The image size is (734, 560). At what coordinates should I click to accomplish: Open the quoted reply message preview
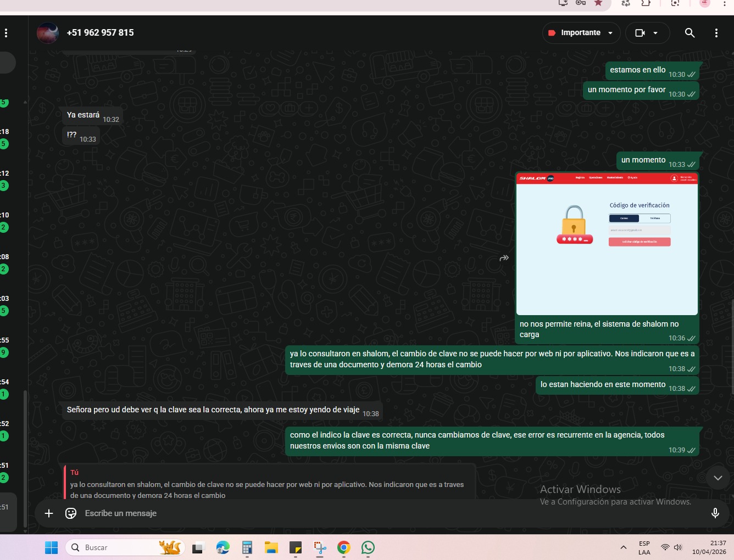[x=268, y=484]
